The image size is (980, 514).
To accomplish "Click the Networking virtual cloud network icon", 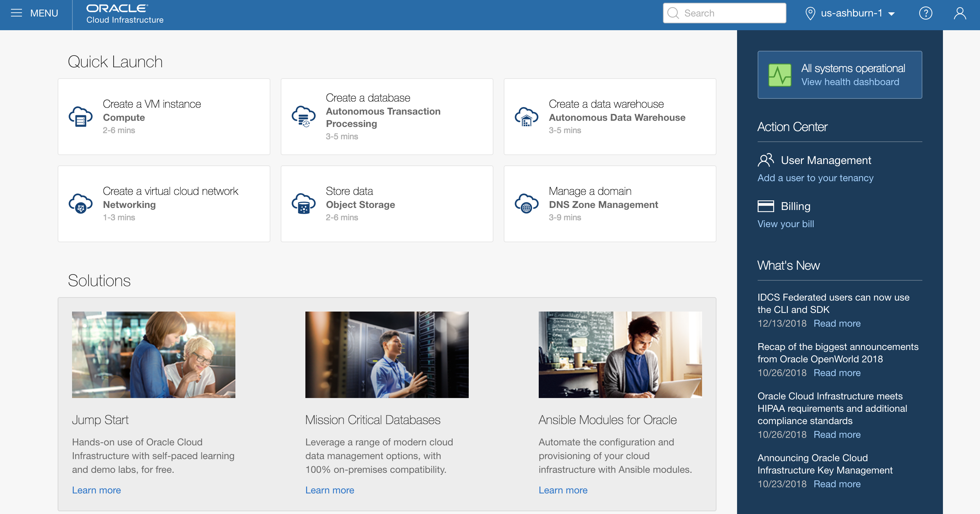I will coord(80,203).
